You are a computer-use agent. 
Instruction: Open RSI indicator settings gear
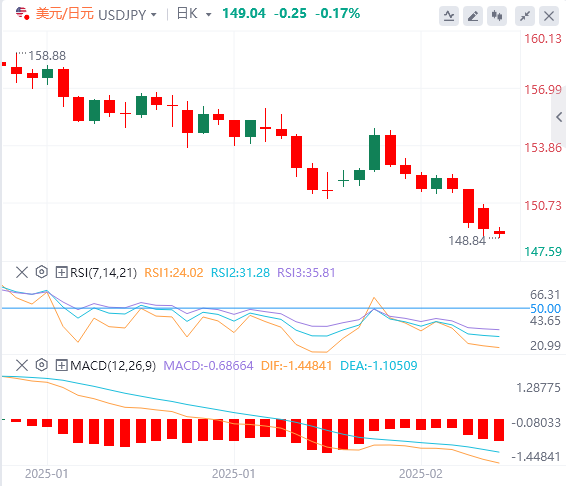(x=42, y=272)
